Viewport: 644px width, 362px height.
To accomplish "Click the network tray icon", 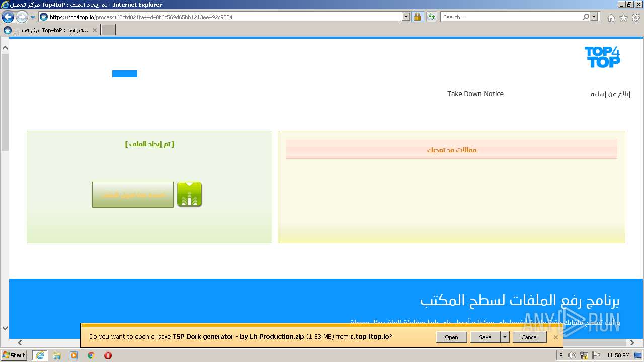I will pos(584,355).
